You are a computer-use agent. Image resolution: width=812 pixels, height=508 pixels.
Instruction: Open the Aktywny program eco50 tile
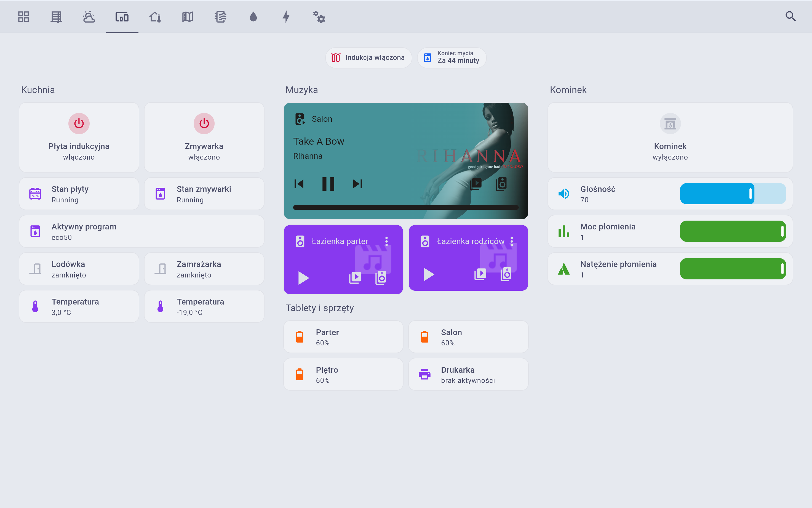141,231
